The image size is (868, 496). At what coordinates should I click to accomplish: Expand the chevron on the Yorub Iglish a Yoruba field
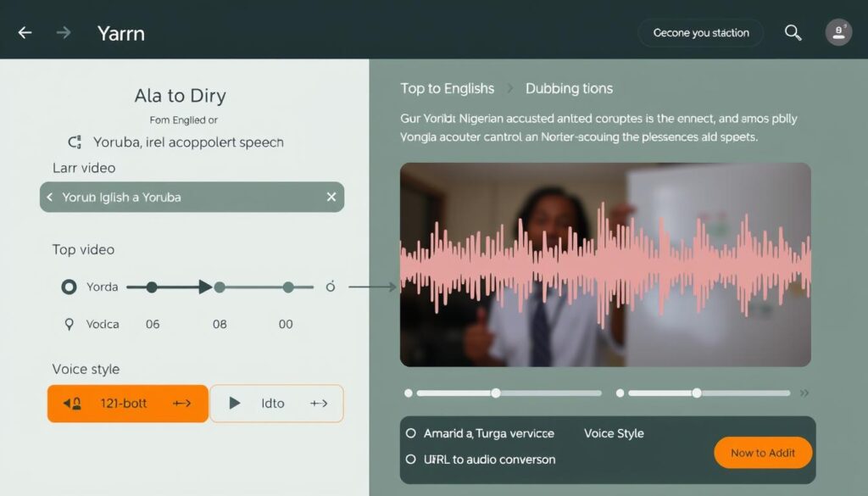(x=49, y=197)
